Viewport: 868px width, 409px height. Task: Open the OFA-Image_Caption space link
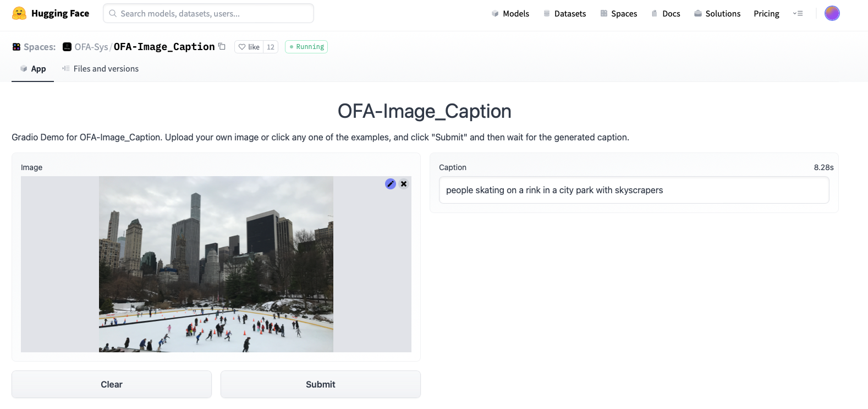pyautogui.click(x=164, y=47)
